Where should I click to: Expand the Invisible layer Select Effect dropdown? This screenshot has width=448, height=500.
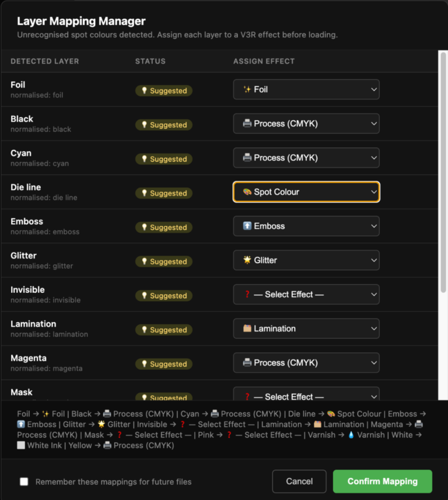tap(306, 295)
